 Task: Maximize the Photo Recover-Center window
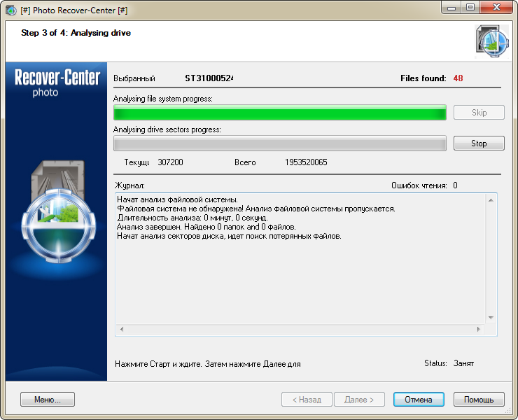point(470,8)
